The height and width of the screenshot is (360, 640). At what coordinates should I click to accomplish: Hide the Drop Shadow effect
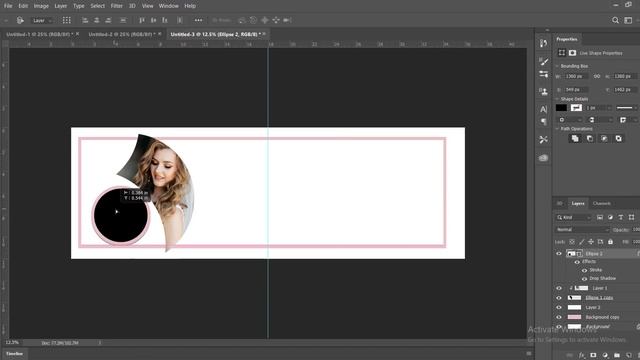tap(584, 279)
